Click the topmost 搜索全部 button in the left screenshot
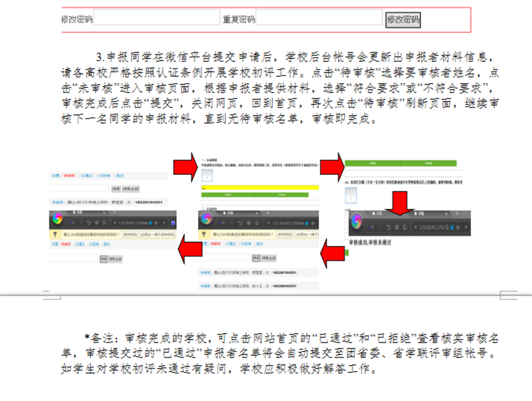The image size is (532, 401). click(x=131, y=188)
